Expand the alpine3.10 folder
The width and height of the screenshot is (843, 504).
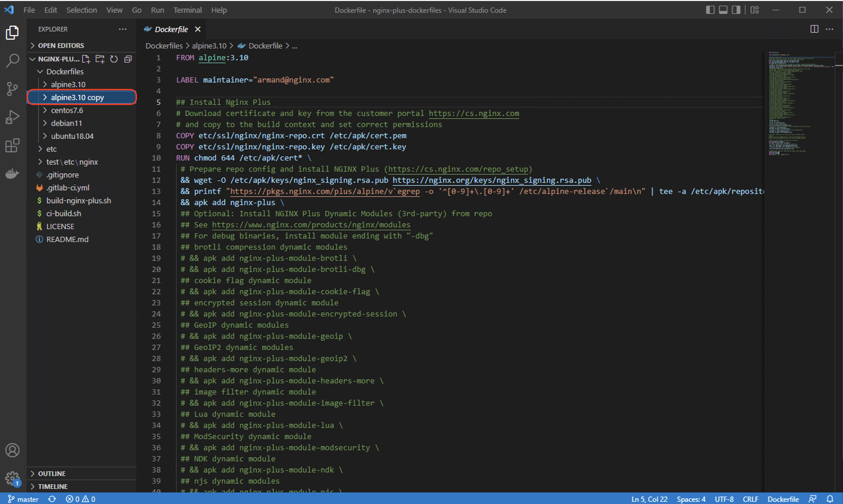pyautogui.click(x=82, y=84)
